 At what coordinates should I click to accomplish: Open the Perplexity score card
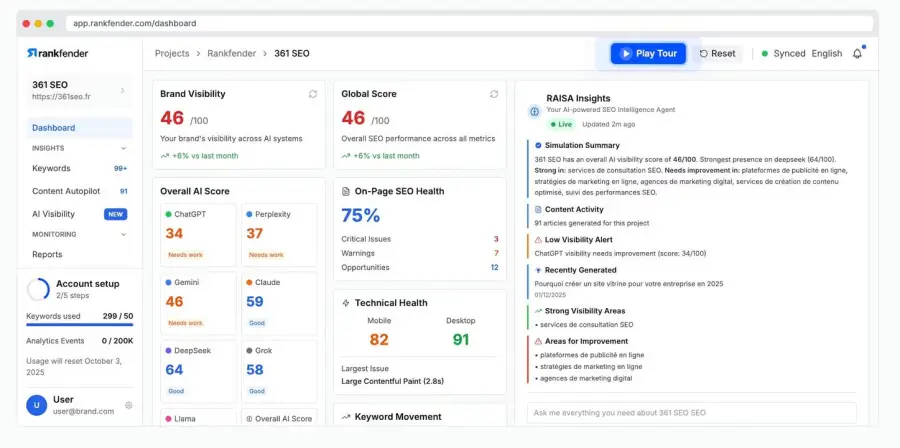pos(279,235)
